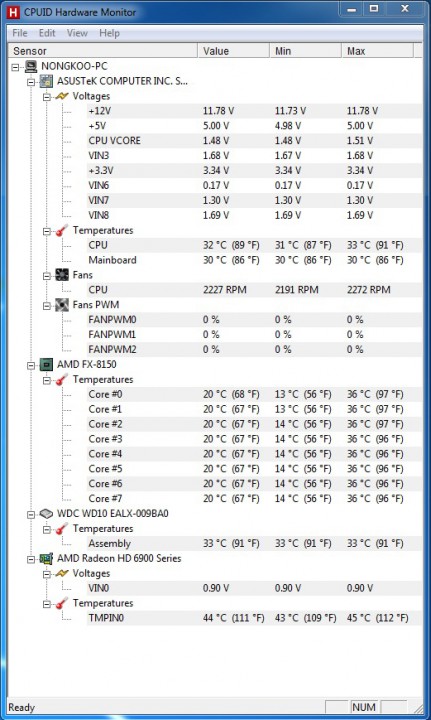Viewport: 431px width, 720px height.
Task: Collapse the NONGKOO-PC root node
Action: [16, 67]
